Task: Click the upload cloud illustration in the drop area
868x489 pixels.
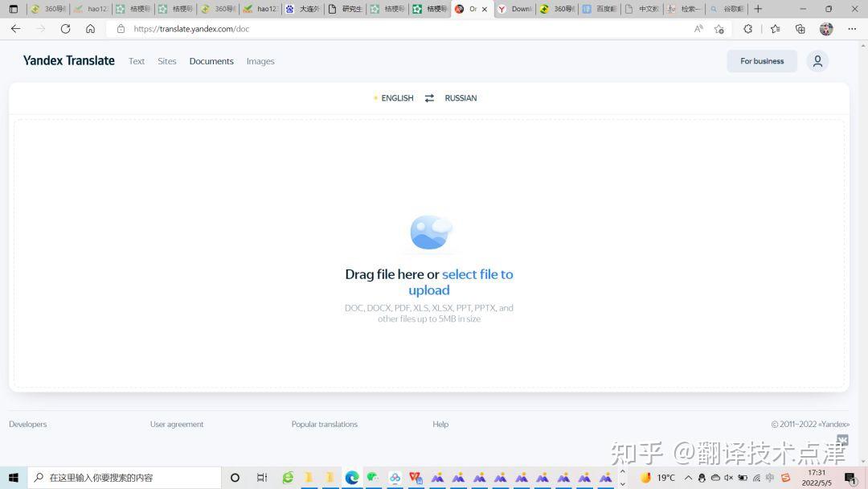Action: coord(429,232)
